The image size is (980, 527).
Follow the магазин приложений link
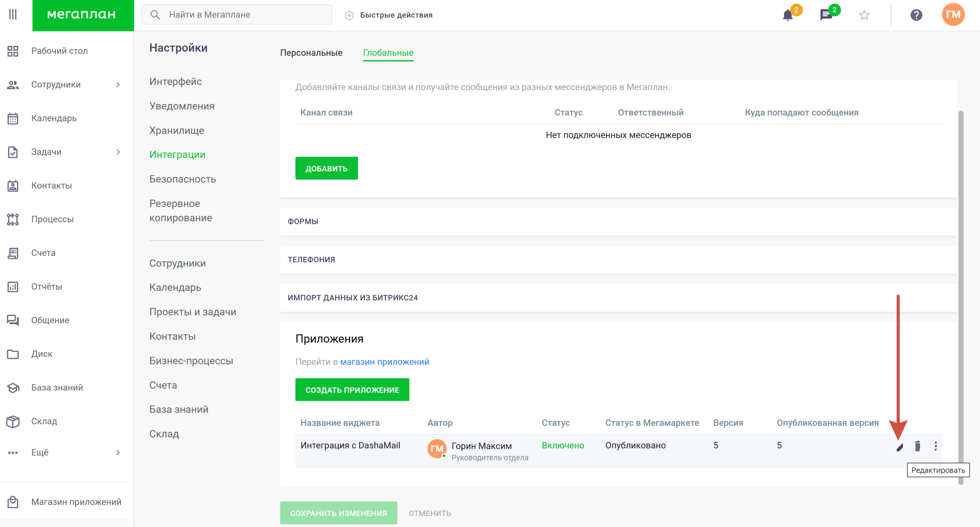[x=384, y=362]
